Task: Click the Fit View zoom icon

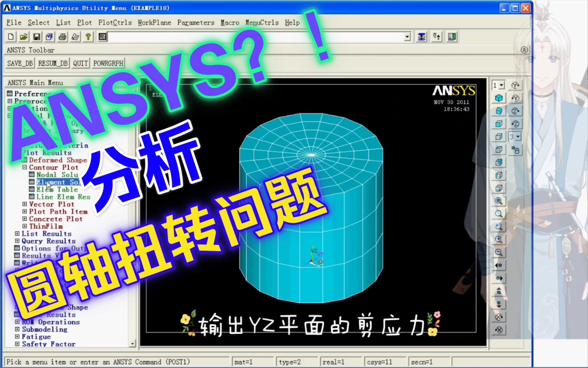Action: pos(499,201)
